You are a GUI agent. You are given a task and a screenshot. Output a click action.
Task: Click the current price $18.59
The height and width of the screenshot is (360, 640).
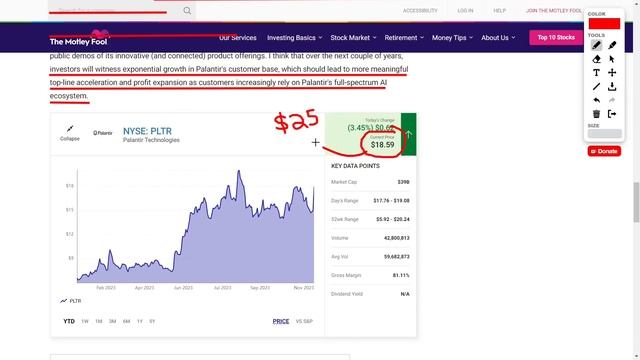tap(382, 144)
